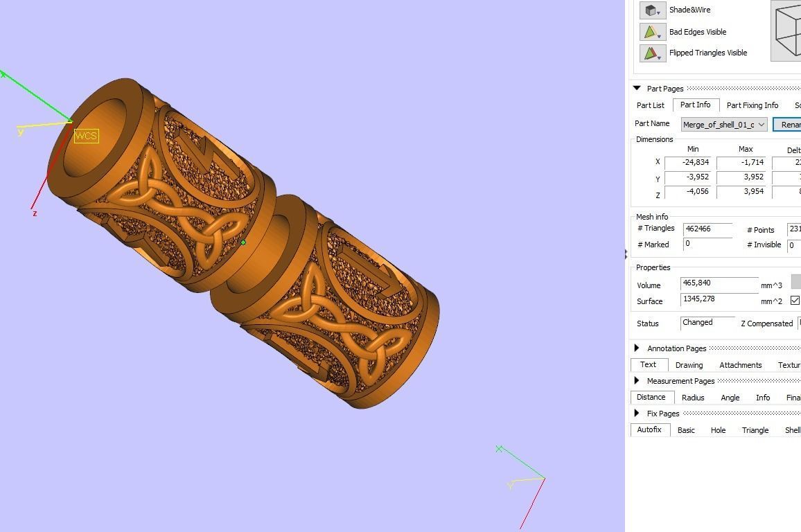Click the Bad Edges Visible icon
801x532 pixels.
(652, 32)
